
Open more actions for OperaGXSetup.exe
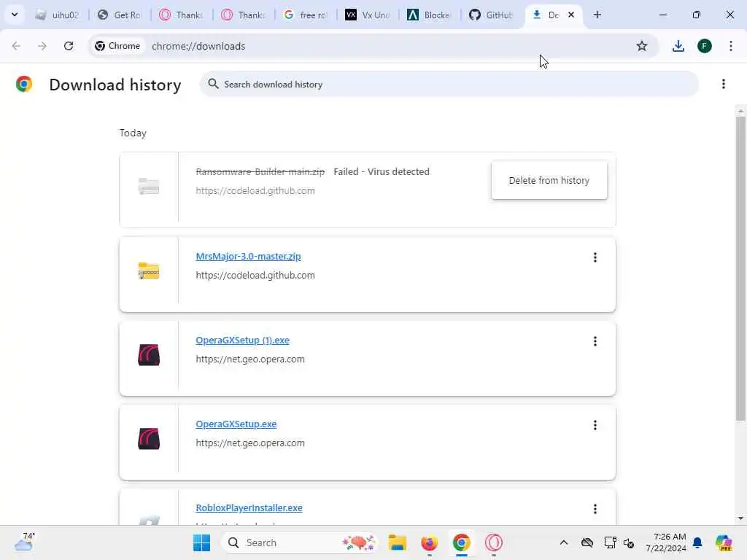[595, 425]
